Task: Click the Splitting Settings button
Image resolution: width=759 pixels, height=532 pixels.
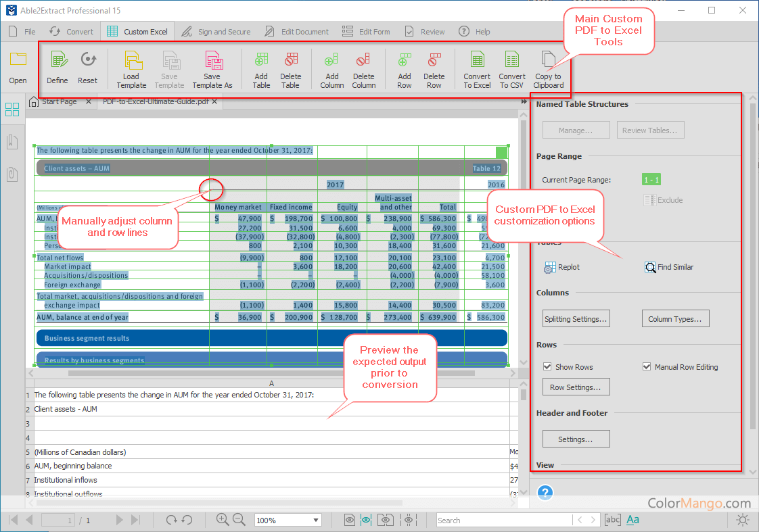Action: pyautogui.click(x=576, y=319)
